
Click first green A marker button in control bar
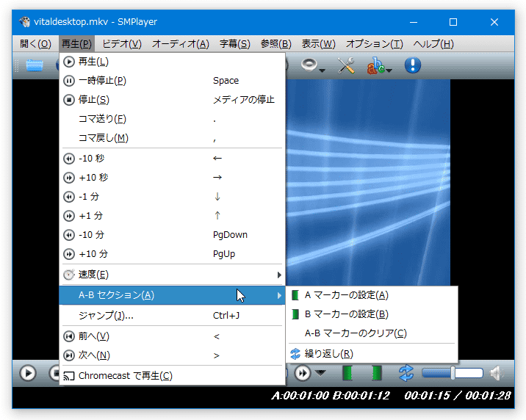(347, 373)
